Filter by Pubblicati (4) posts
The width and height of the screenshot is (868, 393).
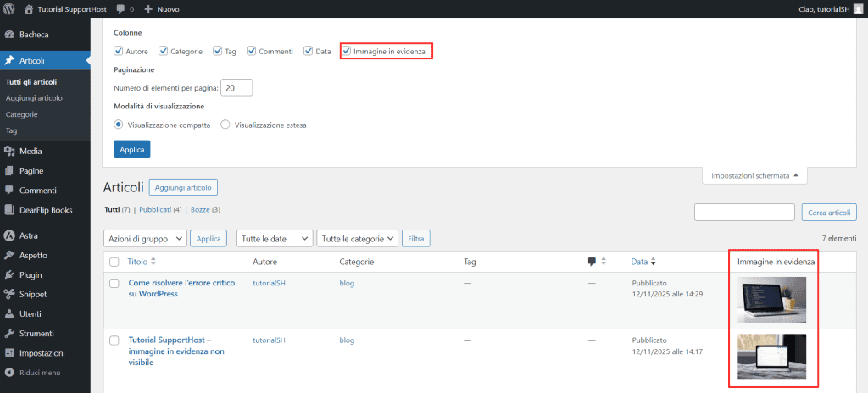(x=160, y=210)
